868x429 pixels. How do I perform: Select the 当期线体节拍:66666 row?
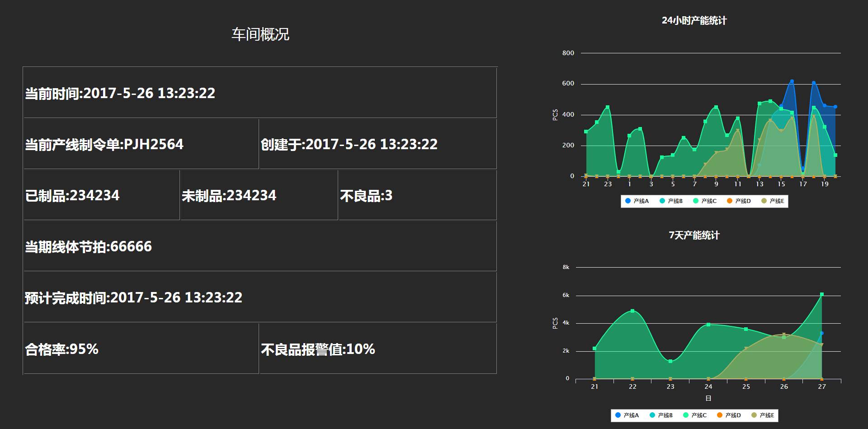(x=260, y=246)
